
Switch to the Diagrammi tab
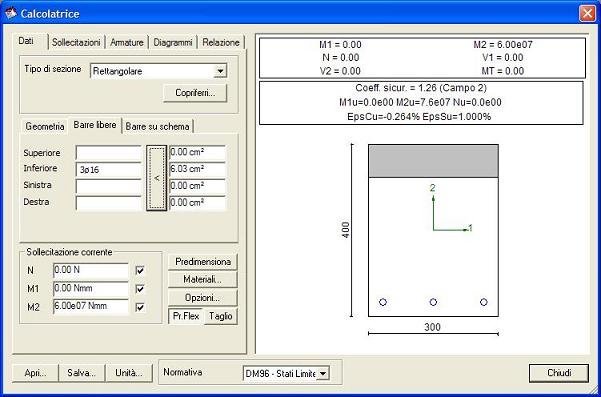pyautogui.click(x=172, y=42)
